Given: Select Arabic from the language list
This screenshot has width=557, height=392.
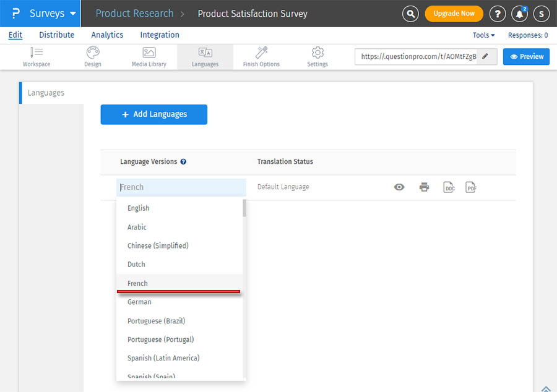Looking at the screenshot, I should [179, 227].
